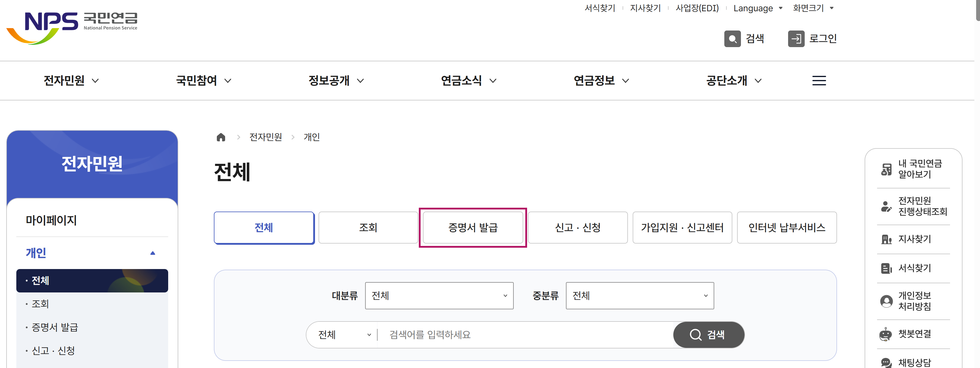Click the dark 검색 search button
This screenshot has height=368, width=980.
pyautogui.click(x=708, y=335)
